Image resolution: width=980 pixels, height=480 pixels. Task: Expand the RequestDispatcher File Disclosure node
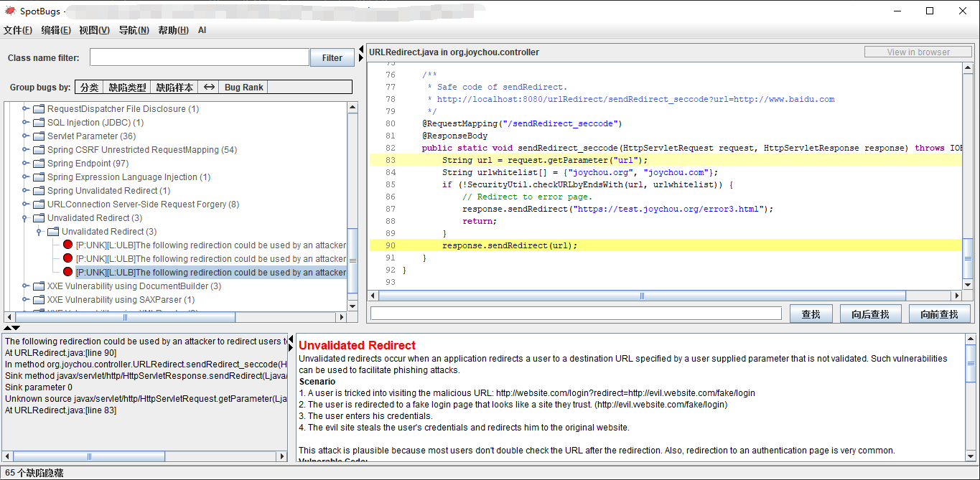click(x=25, y=109)
